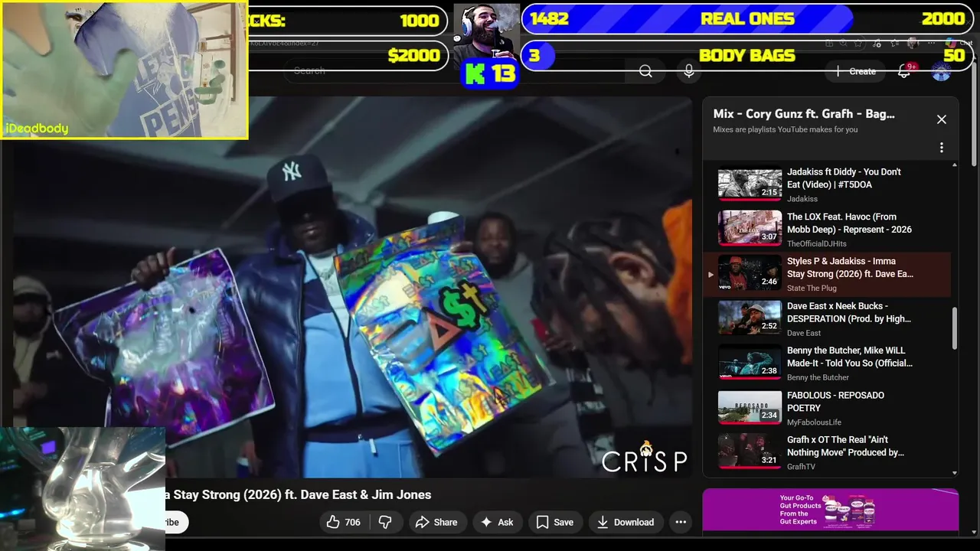Click the 'State The Plug' channel name
This screenshot has width=980, height=551.
812,289
